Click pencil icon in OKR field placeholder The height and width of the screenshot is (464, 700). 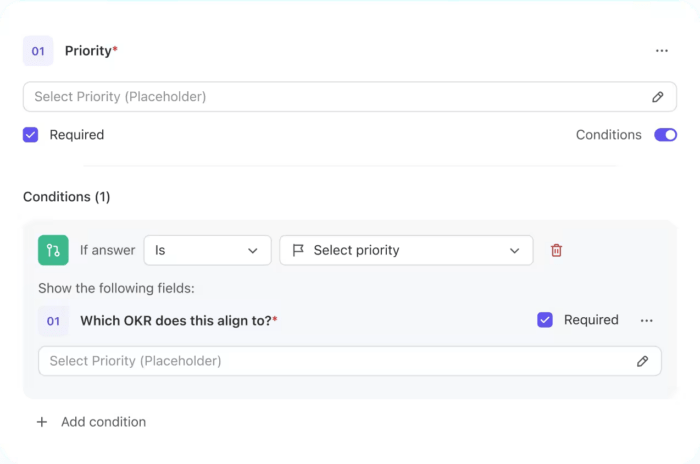[x=642, y=361]
